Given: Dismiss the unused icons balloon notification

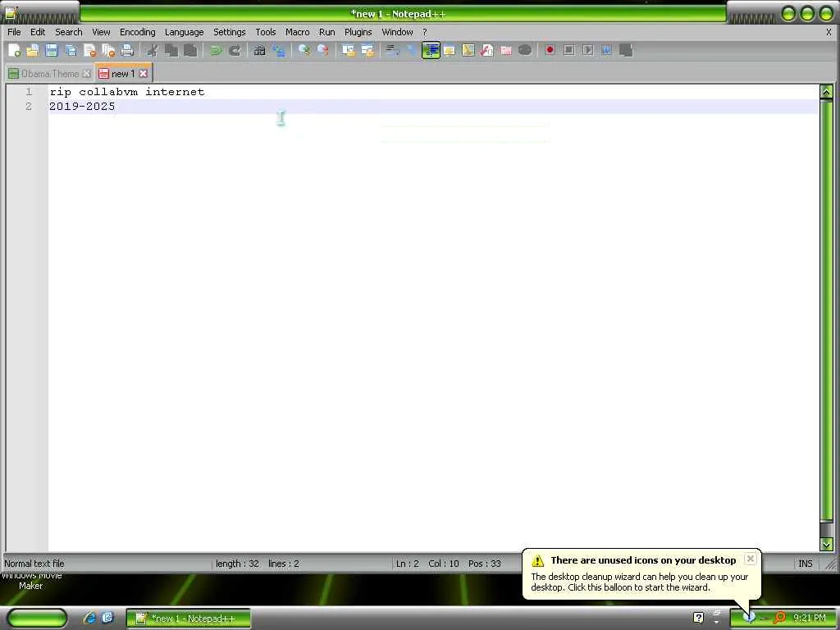Looking at the screenshot, I should 751,559.
